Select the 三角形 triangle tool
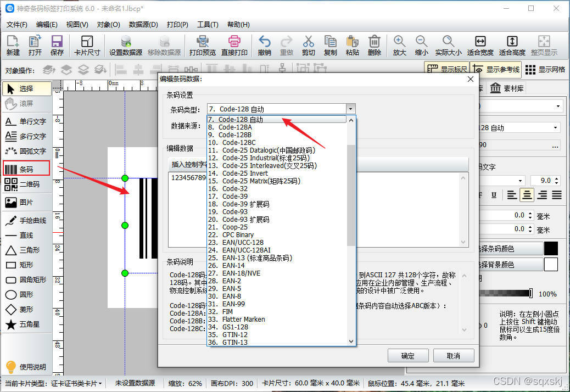 pyautogui.click(x=26, y=250)
